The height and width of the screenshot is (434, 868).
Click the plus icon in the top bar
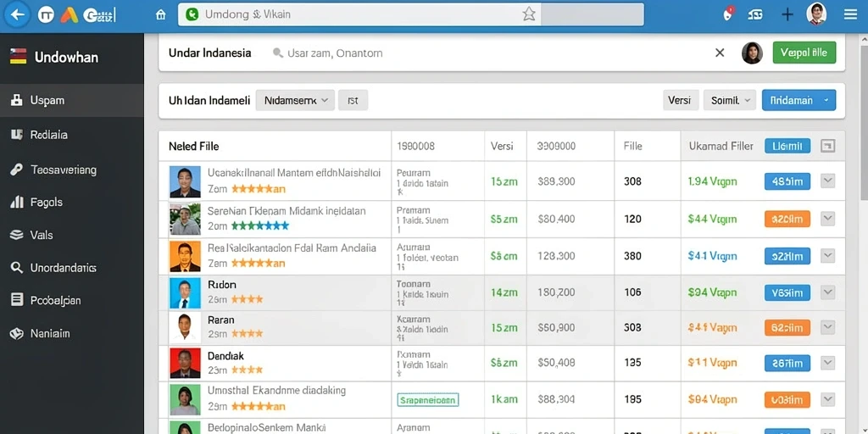(787, 15)
